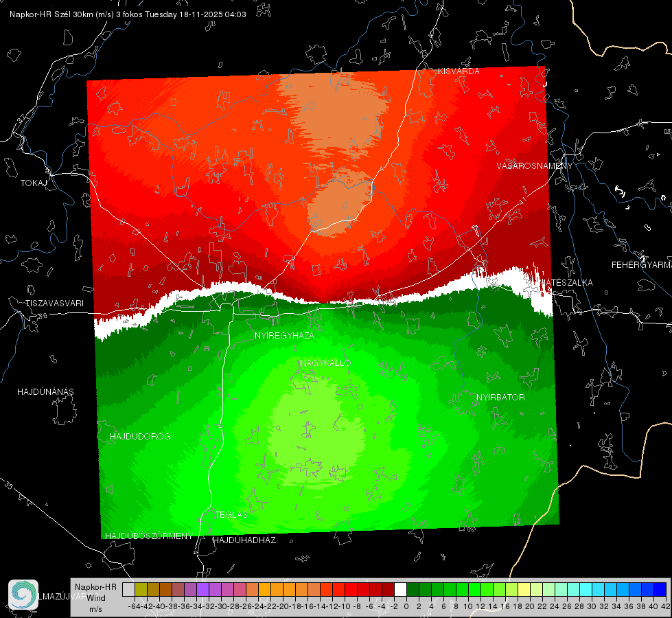Click the pale yellow legend swatch
Screen dimensions: 672x618
pos(524,590)
